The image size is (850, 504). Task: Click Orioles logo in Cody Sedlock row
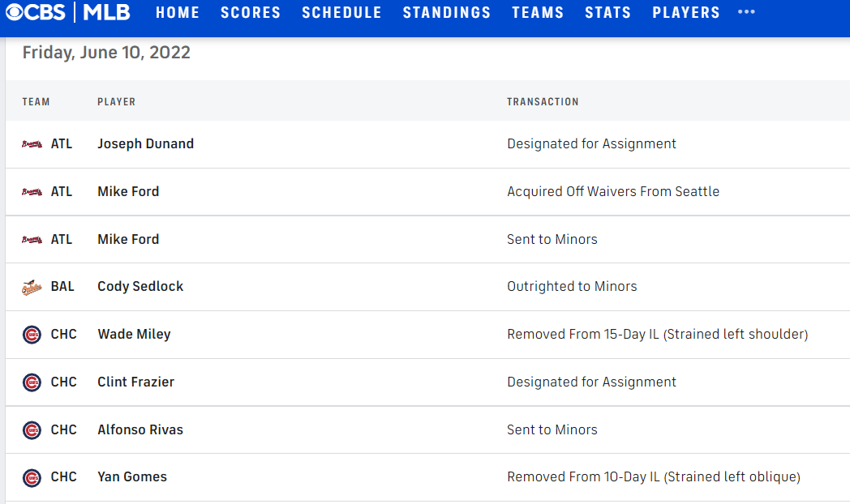pos(32,288)
